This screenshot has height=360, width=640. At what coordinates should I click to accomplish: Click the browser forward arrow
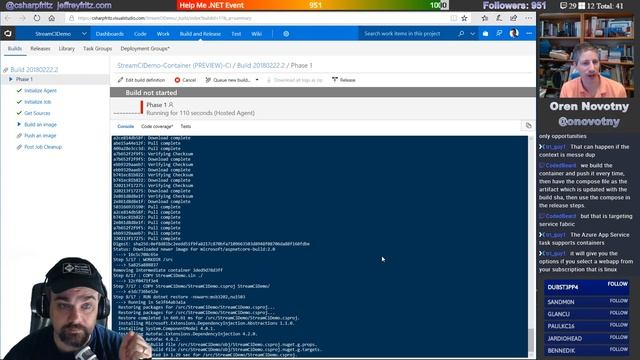(22, 18)
